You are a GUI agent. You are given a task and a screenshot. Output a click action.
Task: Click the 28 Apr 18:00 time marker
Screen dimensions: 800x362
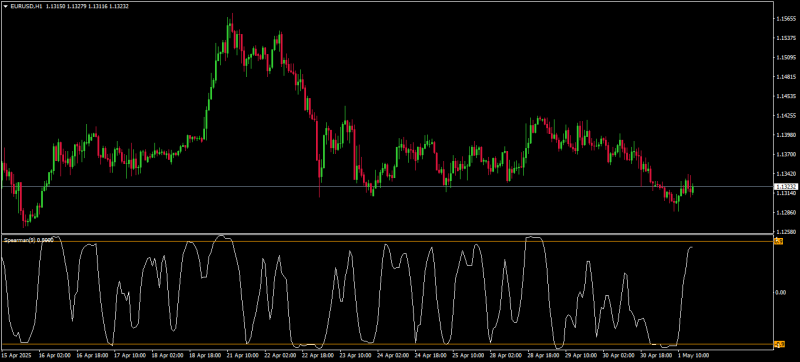coord(544,353)
